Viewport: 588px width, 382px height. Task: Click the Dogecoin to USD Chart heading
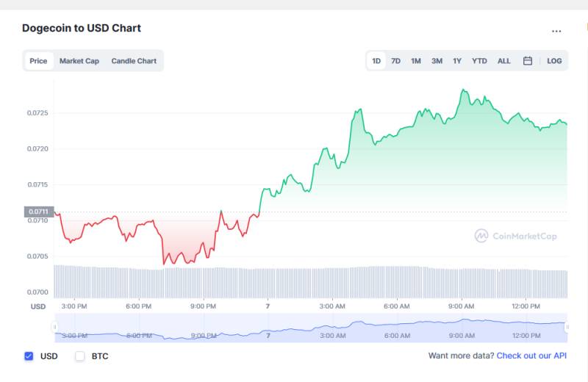coord(82,28)
